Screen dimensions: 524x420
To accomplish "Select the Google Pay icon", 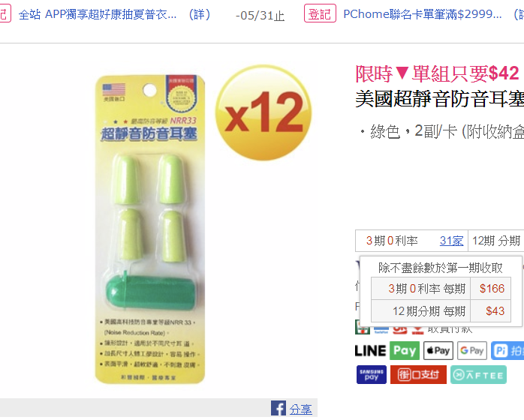I will [472, 350].
